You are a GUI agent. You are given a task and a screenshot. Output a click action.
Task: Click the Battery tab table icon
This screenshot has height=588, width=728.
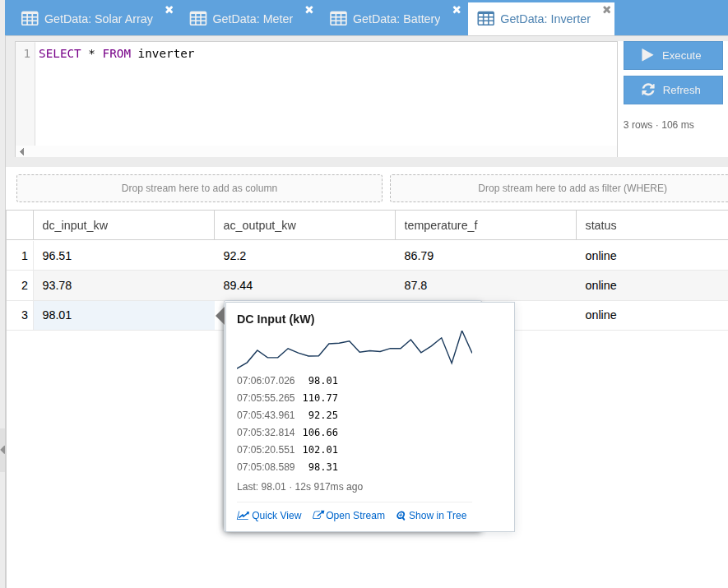click(x=338, y=19)
